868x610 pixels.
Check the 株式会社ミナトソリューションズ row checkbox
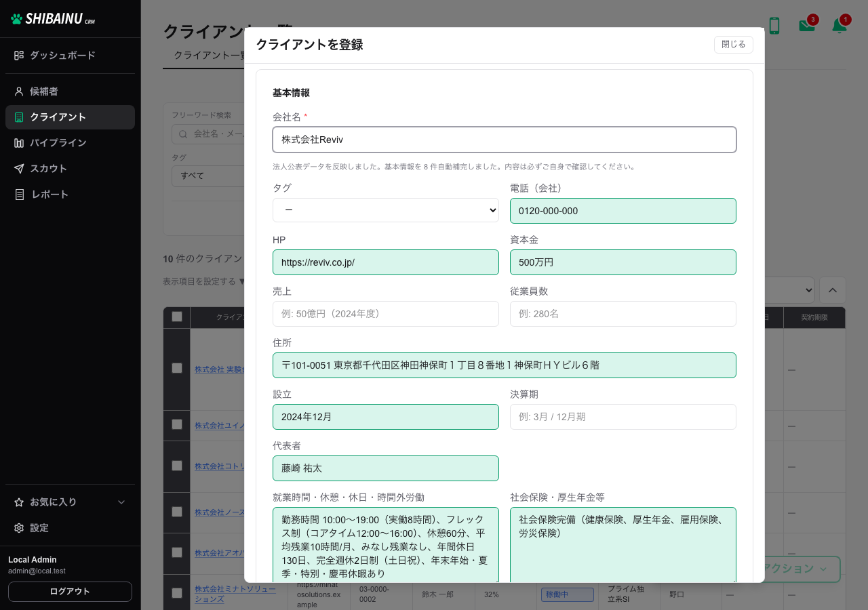tap(177, 593)
